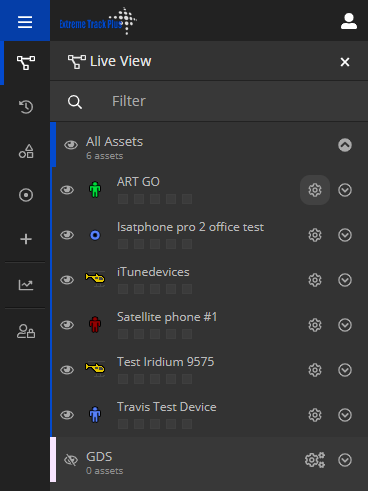Open the user account profile icon

349,21
